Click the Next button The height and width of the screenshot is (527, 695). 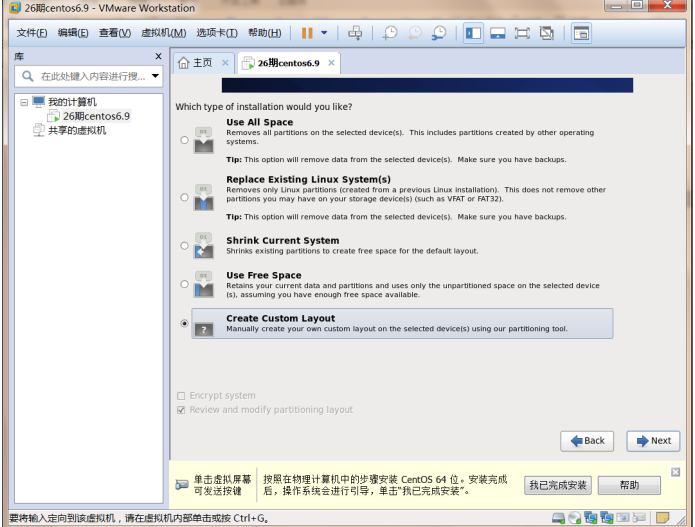click(653, 441)
